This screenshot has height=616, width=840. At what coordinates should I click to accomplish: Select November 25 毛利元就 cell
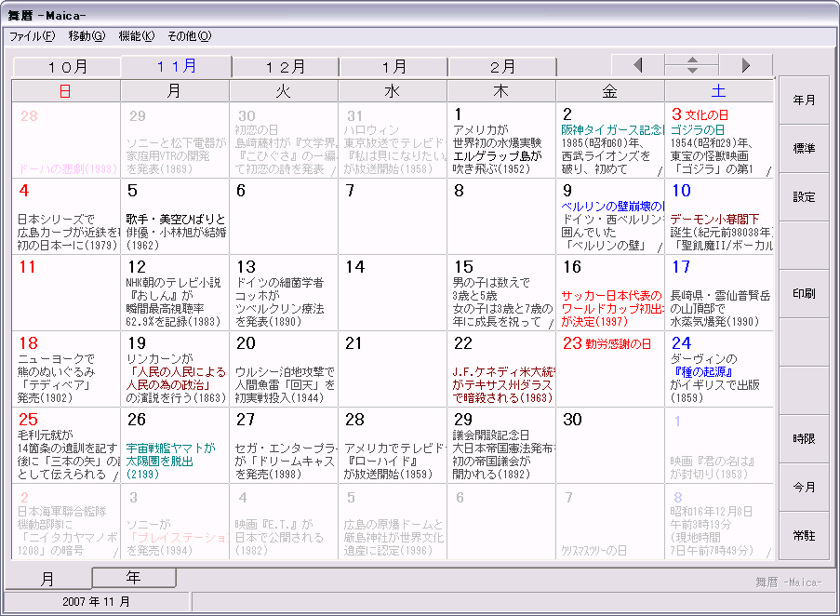tap(66, 446)
